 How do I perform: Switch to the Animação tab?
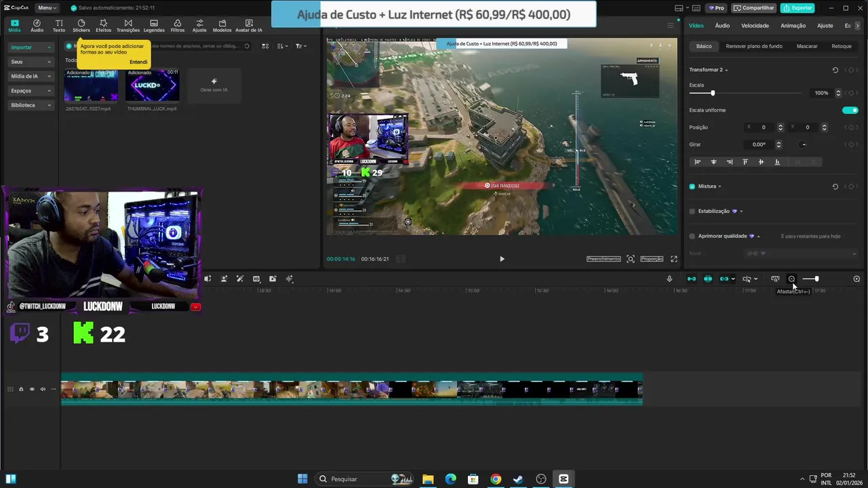[x=793, y=26]
